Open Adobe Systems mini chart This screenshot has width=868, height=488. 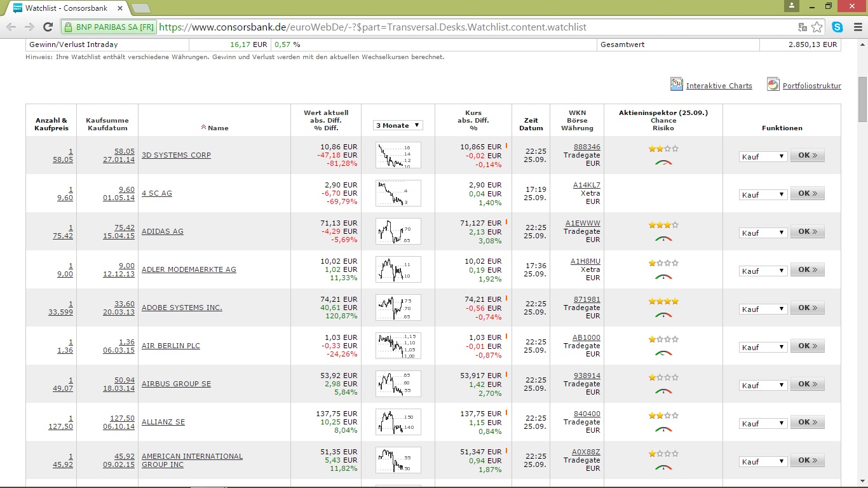click(398, 308)
